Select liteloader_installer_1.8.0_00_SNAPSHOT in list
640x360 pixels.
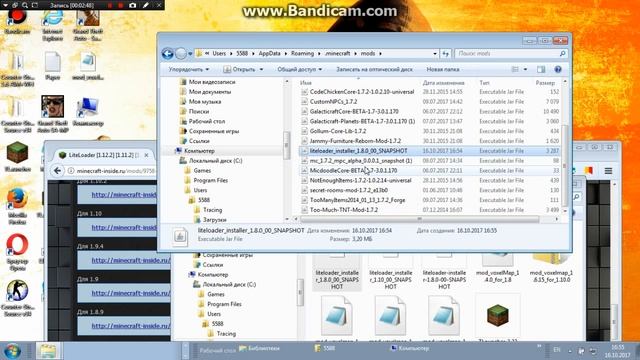[x=358, y=151]
